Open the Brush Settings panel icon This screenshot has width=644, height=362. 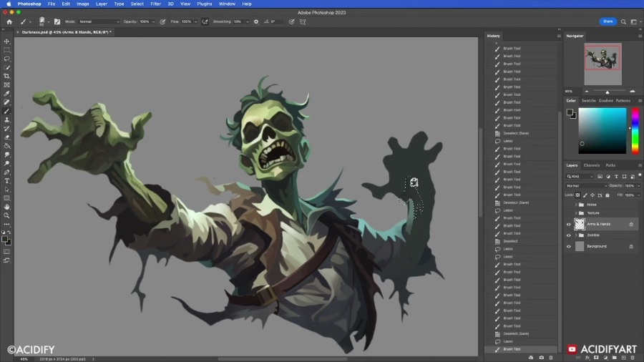point(57,21)
